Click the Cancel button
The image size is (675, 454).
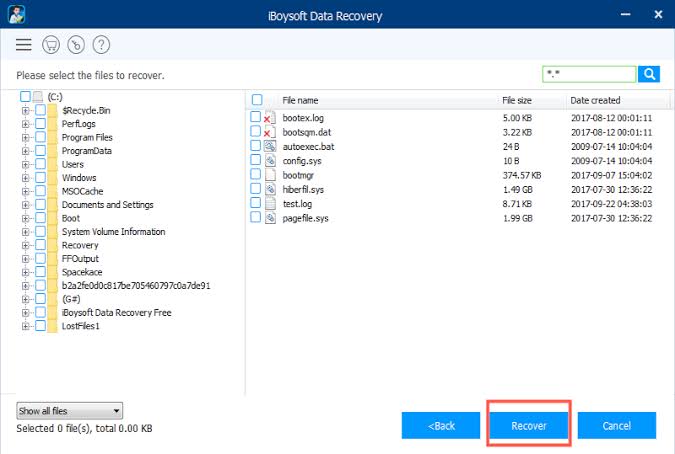click(x=616, y=426)
